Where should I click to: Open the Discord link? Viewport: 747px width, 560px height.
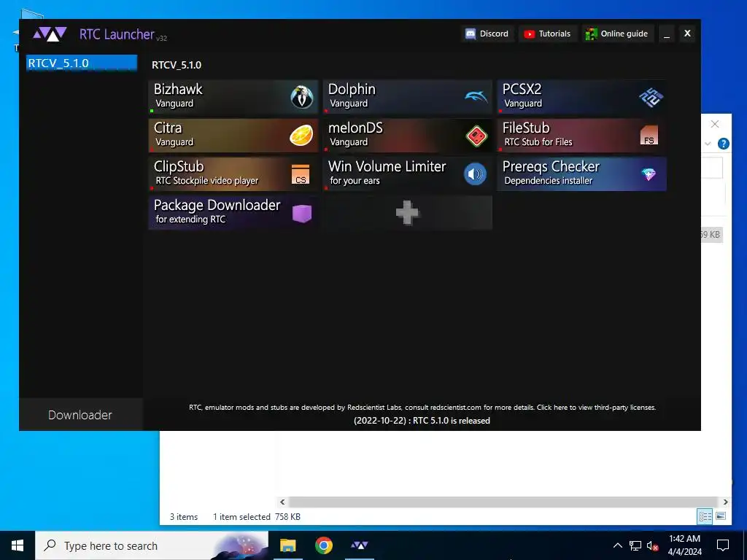click(x=487, y=34)
